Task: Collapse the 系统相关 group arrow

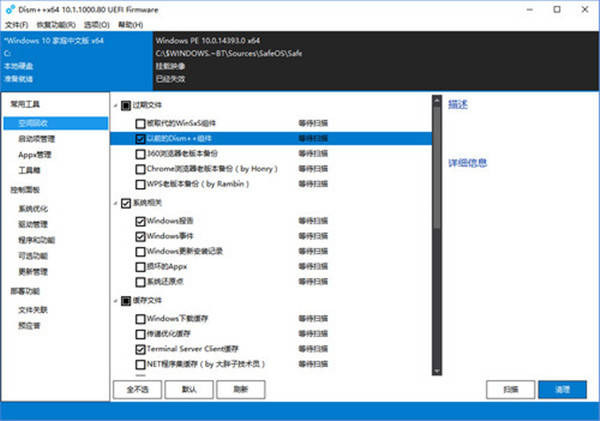Action: (116, 203)
